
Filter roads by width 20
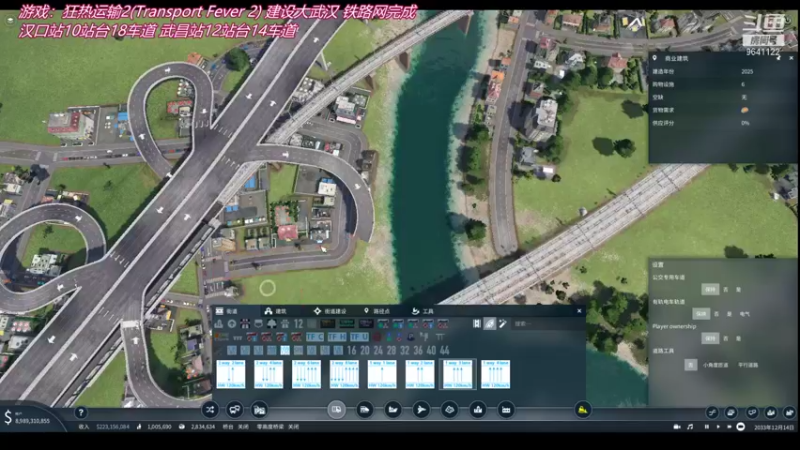tap(365, 351)
